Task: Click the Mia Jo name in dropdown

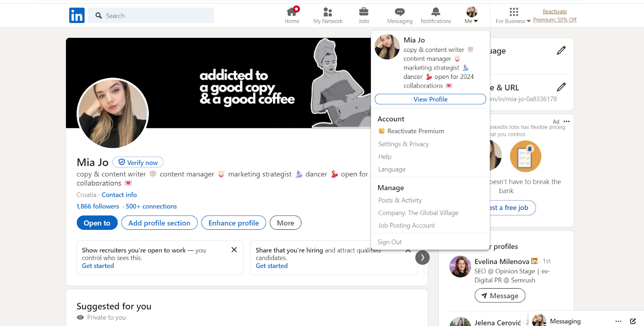Action: point(414,40)
